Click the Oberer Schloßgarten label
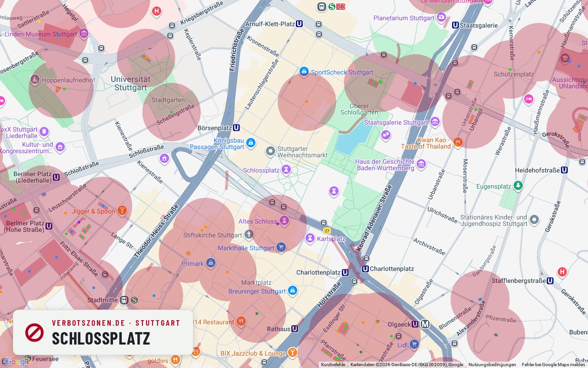The image size is (588, 368). [x=360, y=109]
